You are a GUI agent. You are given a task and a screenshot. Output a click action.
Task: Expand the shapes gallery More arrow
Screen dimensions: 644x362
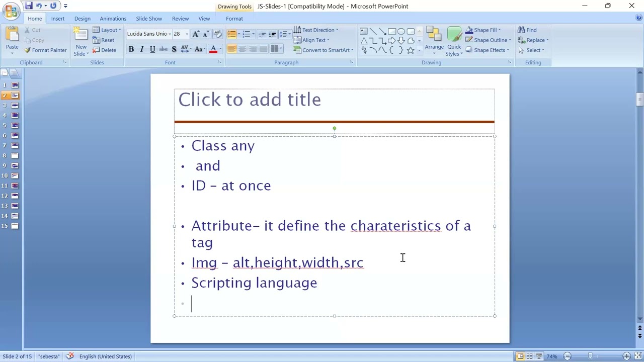click(419, 50)
